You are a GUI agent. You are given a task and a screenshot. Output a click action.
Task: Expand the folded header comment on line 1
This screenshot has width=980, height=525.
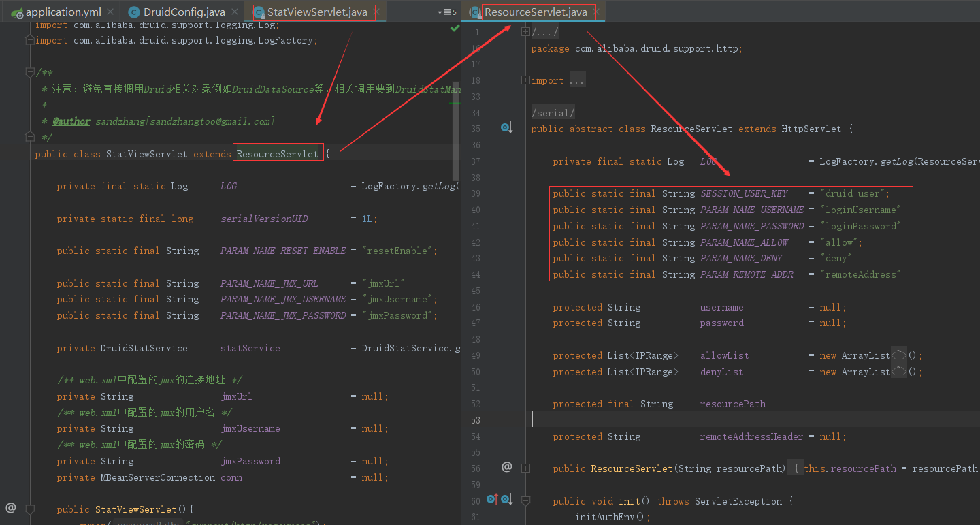click(525, 31)
